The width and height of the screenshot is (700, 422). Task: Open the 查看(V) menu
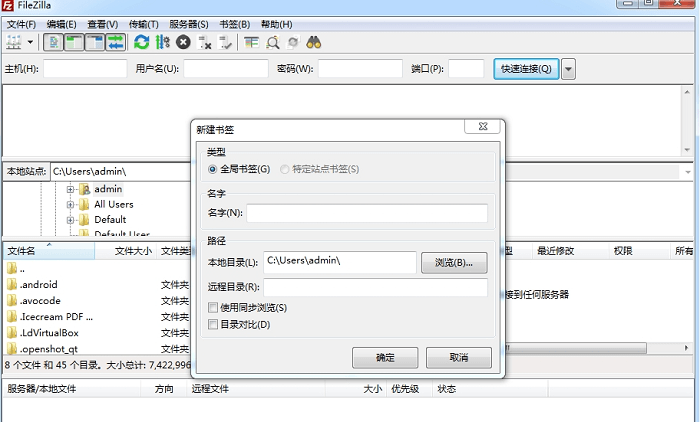click(103, 24)
